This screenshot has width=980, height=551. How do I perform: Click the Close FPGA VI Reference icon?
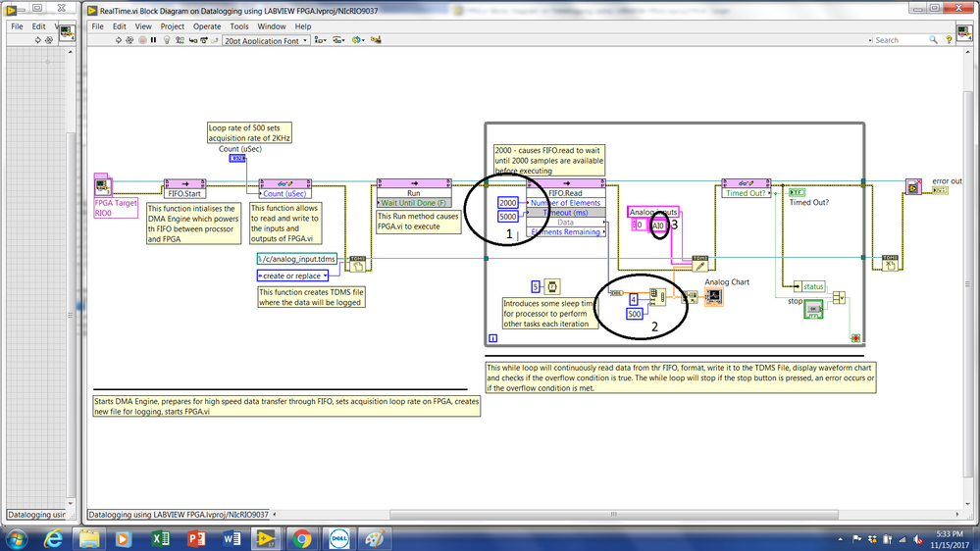[913, 186]
